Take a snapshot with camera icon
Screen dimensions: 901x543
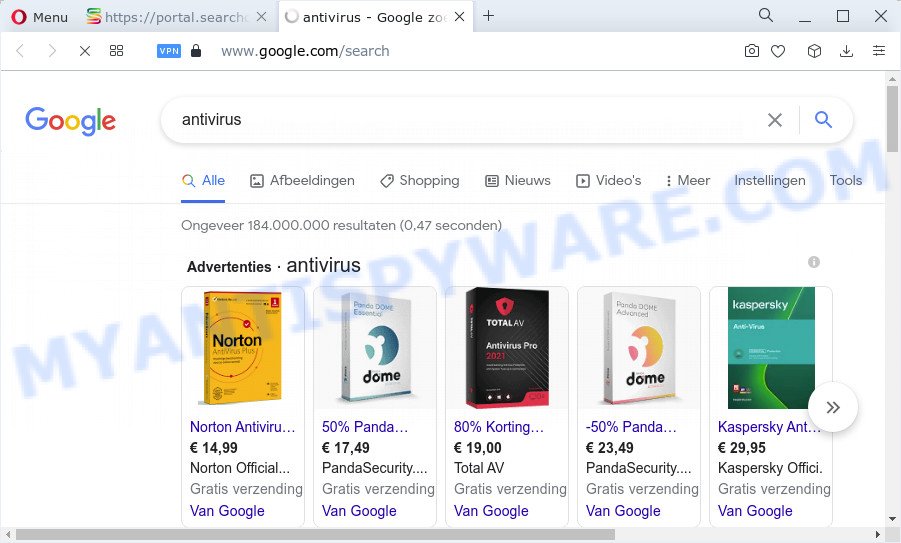tap(752, 51)
